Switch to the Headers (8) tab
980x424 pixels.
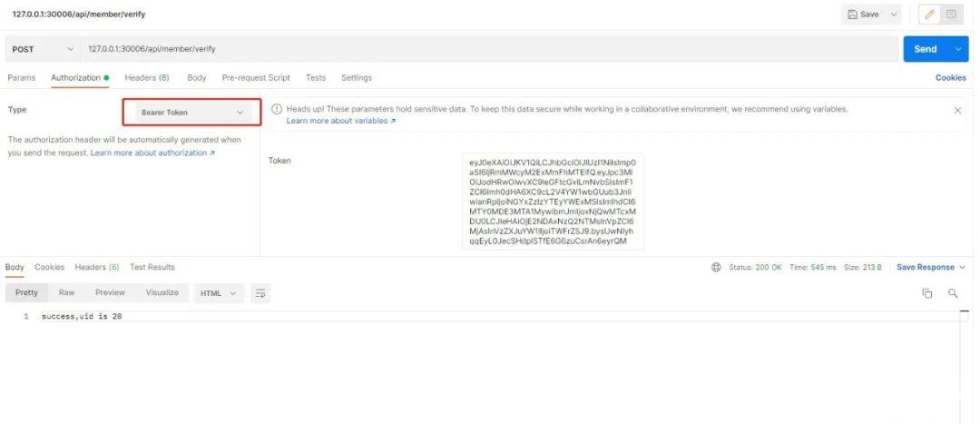coord(147,77)
